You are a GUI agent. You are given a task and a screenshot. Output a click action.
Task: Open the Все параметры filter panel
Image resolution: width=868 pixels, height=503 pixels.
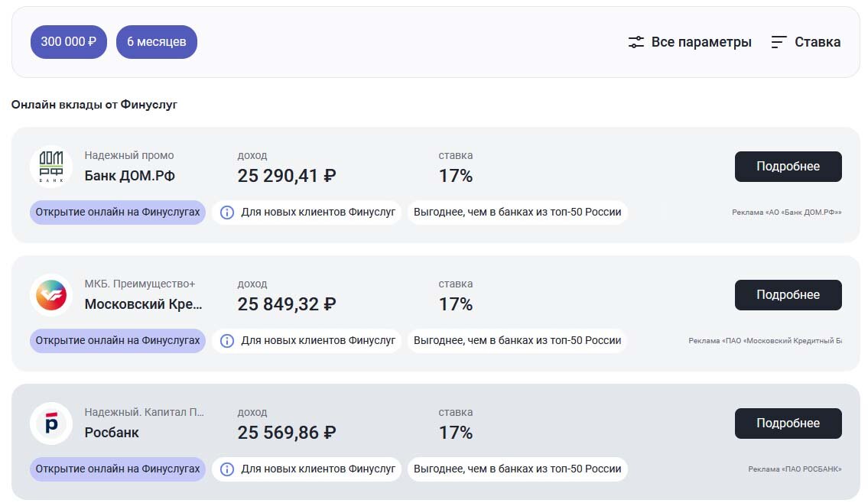pos(701,42)
